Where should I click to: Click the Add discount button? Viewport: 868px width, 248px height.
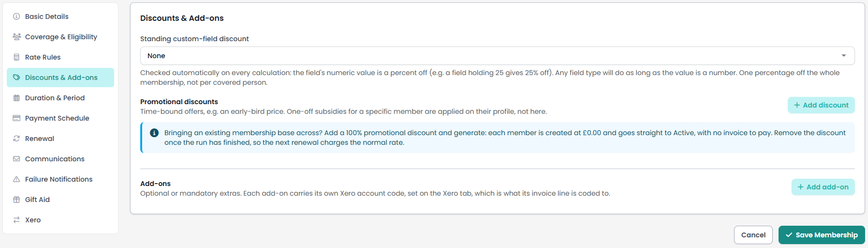821,105
